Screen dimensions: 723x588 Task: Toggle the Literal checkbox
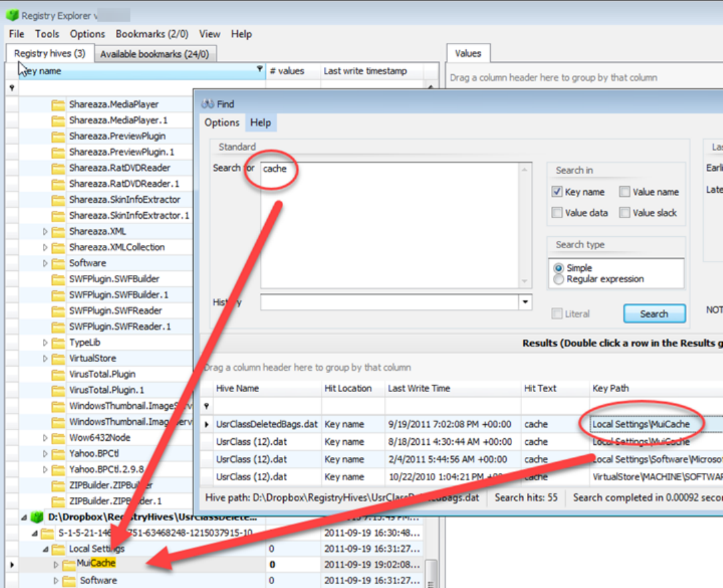557,314
